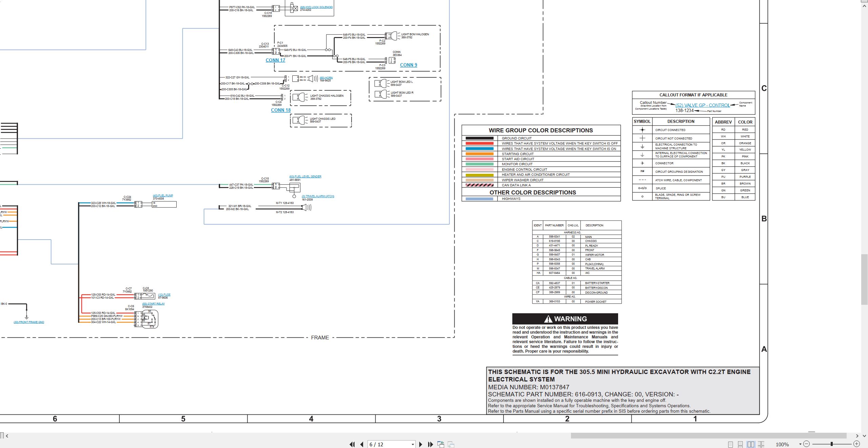Click the black GROUND CIRCUIT color swatch
The height and width of the screenshot is (448, 868).
pos(479,138)
